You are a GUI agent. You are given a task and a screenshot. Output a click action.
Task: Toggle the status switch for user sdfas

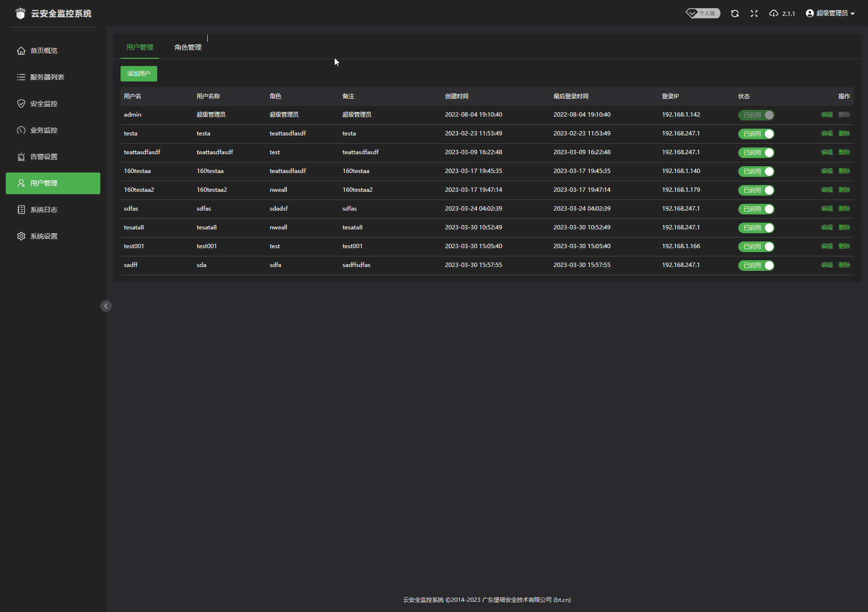(756, 209)
